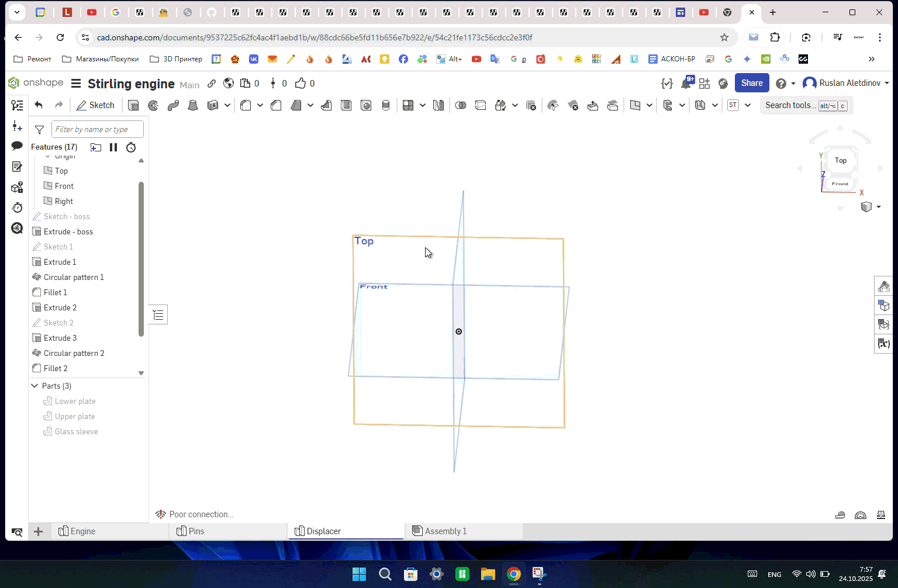
Task: Toggle the feature list panel icon
Action: coord(17,105)
